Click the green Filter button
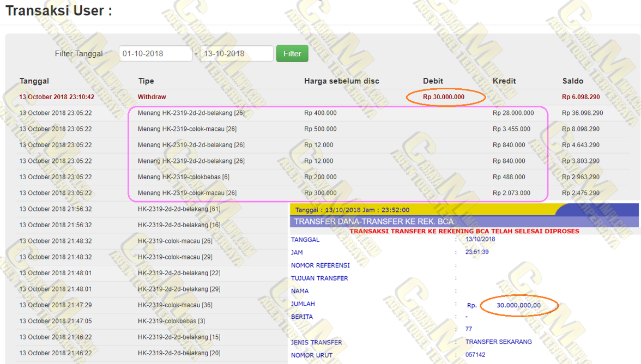Screen dimensions: 641x364 [292, 53]
